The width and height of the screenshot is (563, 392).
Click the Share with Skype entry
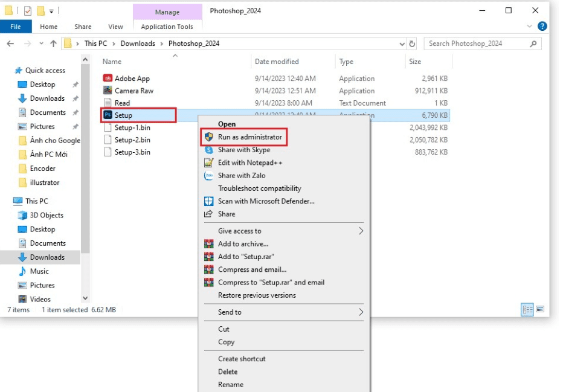pos(243,150)
